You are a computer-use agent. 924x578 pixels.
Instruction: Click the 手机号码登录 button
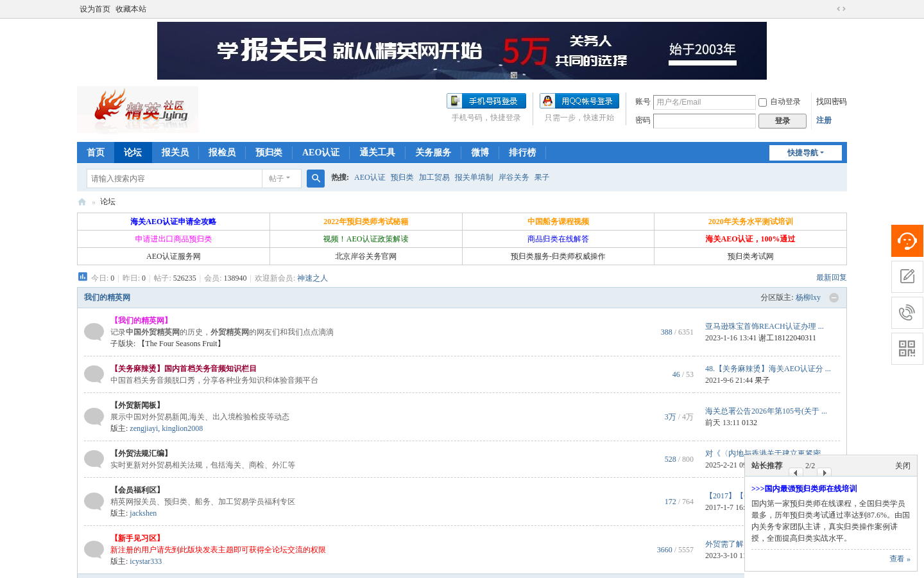pos(486,101)
